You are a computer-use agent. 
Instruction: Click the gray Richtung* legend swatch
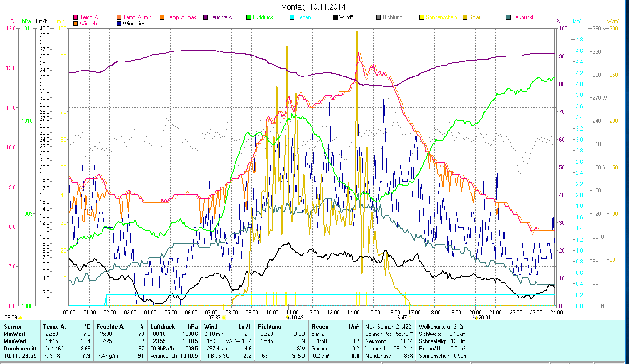pyautogui.click(x=378, y=18)
